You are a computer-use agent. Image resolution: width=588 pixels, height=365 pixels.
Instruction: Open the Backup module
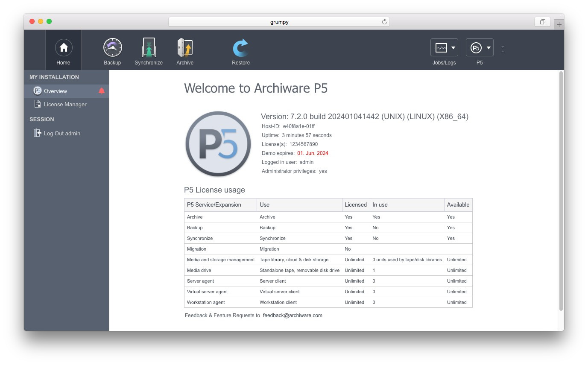click(112, 48)
